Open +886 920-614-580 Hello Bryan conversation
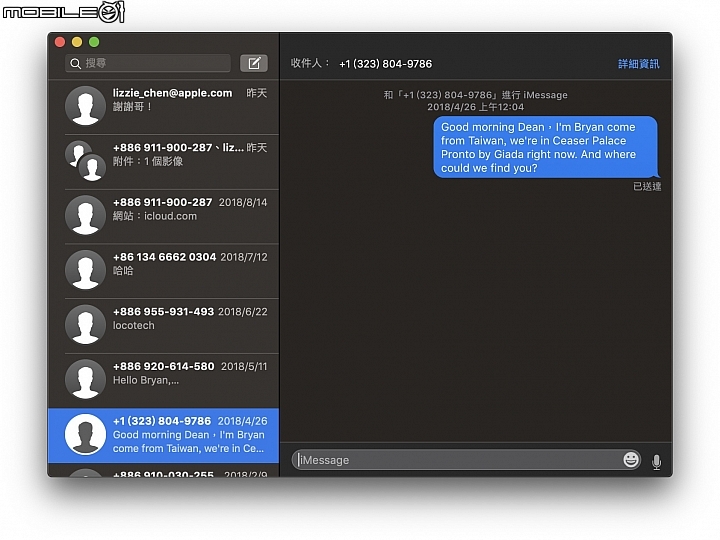720x540 pixels. [x=163, y=380]
